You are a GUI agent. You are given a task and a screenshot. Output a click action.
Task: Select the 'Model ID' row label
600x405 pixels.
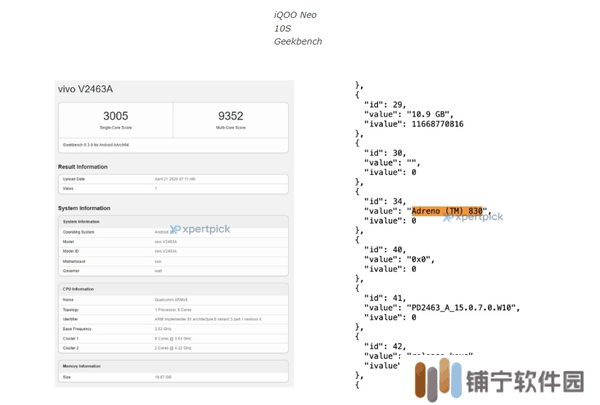click(x=71, y=251)
